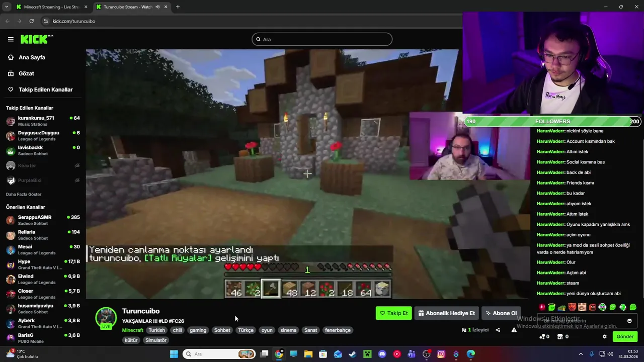Open kurankursu_571 channel from followed list
Screen dimensions: 644x362
click(x=43, y=121)
